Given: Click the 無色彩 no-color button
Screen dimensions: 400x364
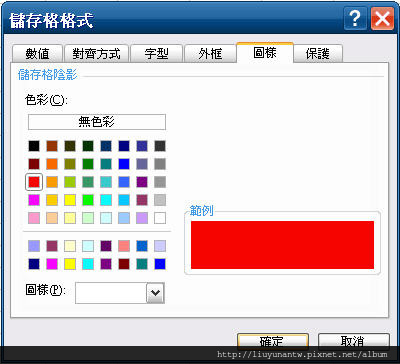Looking at the screenshot, I should [97, 122].
